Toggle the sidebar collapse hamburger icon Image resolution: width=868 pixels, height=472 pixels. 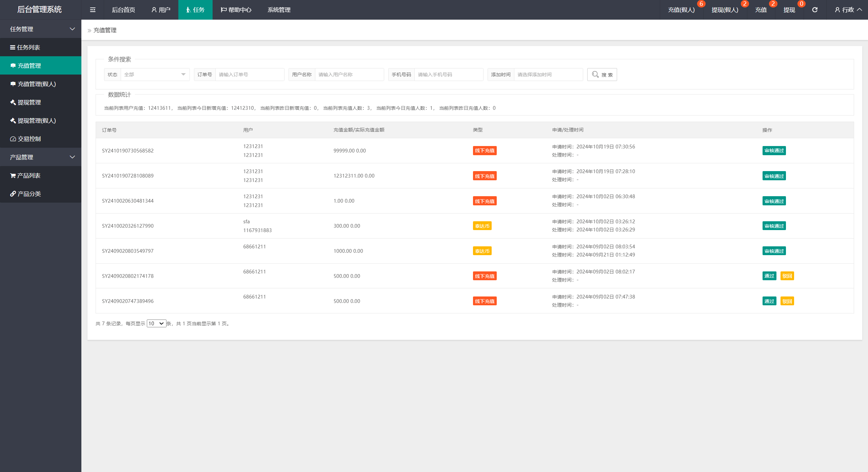click(x=93, y=10)
